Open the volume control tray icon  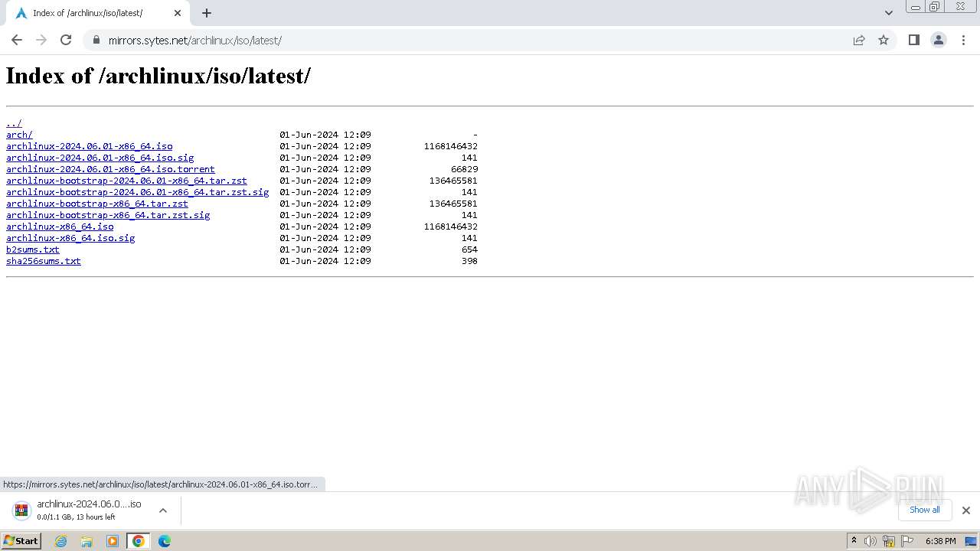tap(871, 541)
